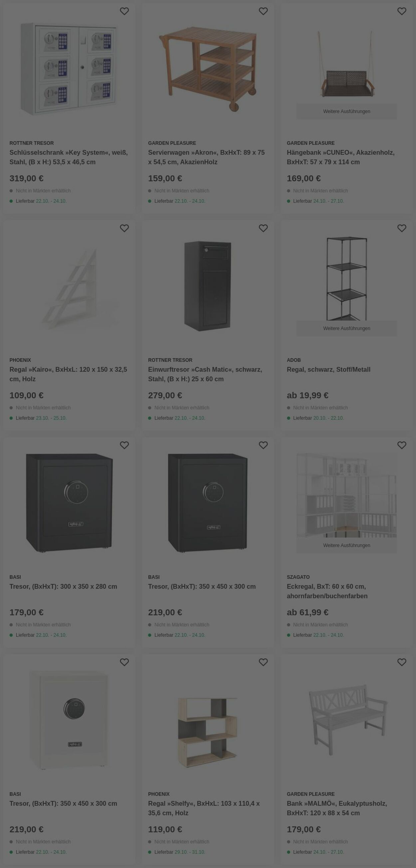Click the white BASI Tresor image
Screen dimensions: 416x868
tap(69, 720)
